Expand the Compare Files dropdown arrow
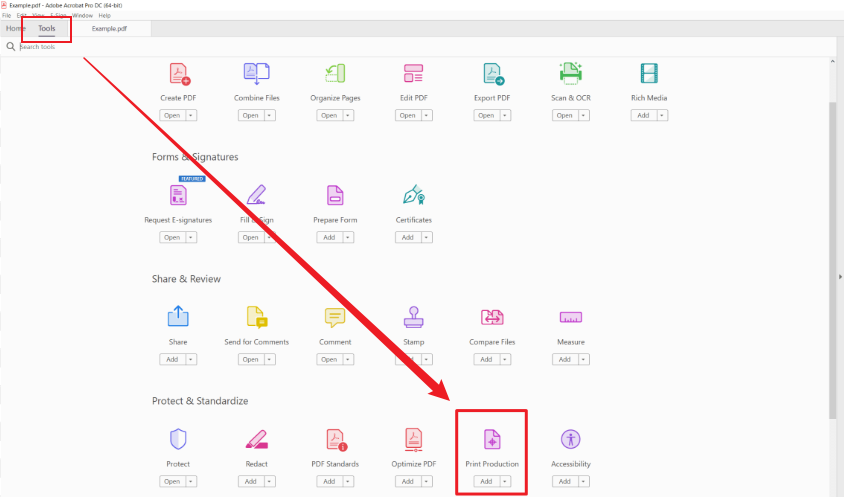 coord(505,359)
